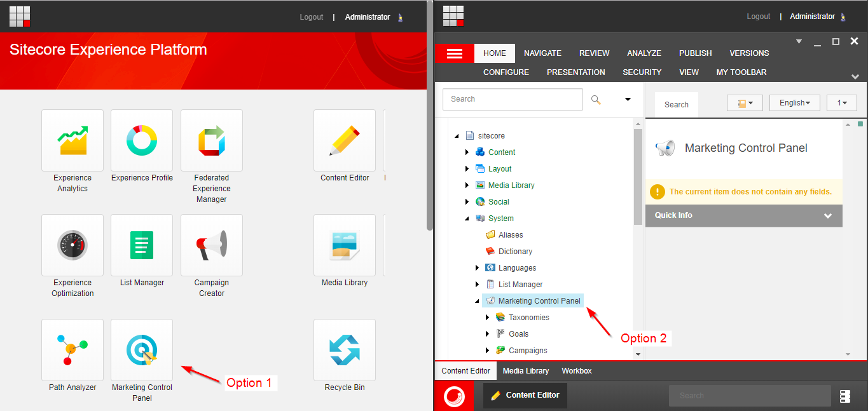868x411 pixels.
Task: Open the Experience Analytics app icon
Action: [72, 140]
